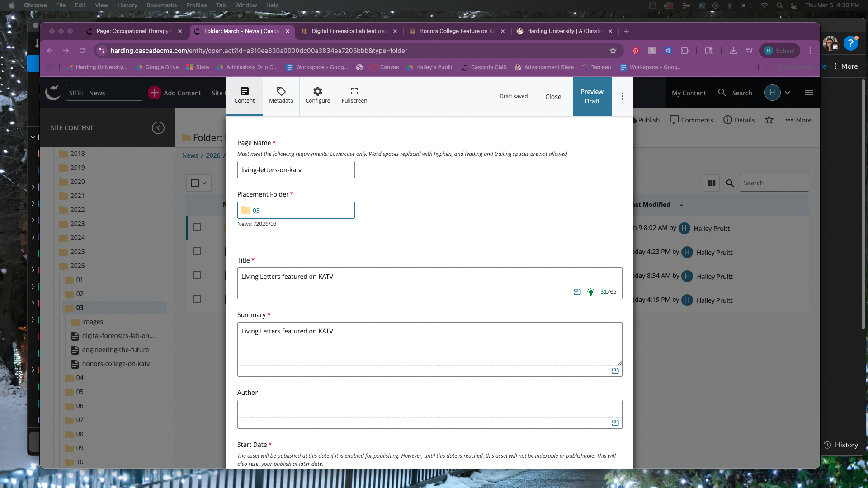The width and height of the screenshot is (868, 488).
Task: Check the second row checkbox in folder list
Action: click(x=197, y=251)
